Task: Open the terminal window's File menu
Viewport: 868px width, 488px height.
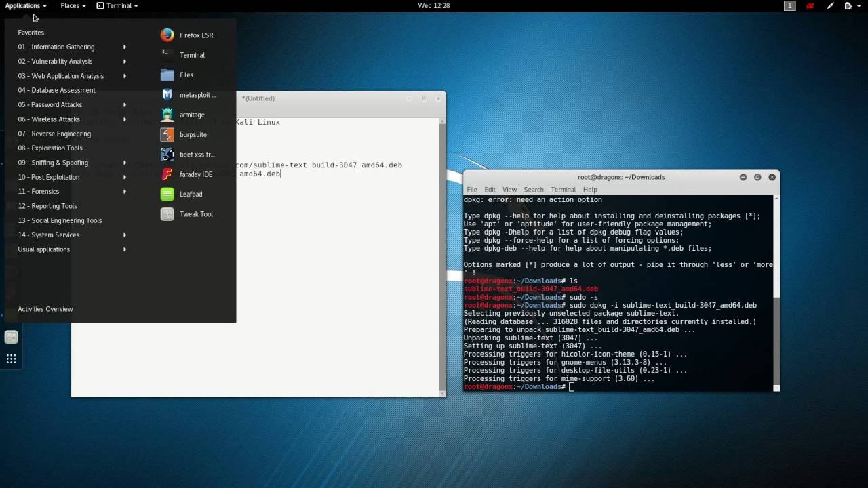Action: point(472,190)
